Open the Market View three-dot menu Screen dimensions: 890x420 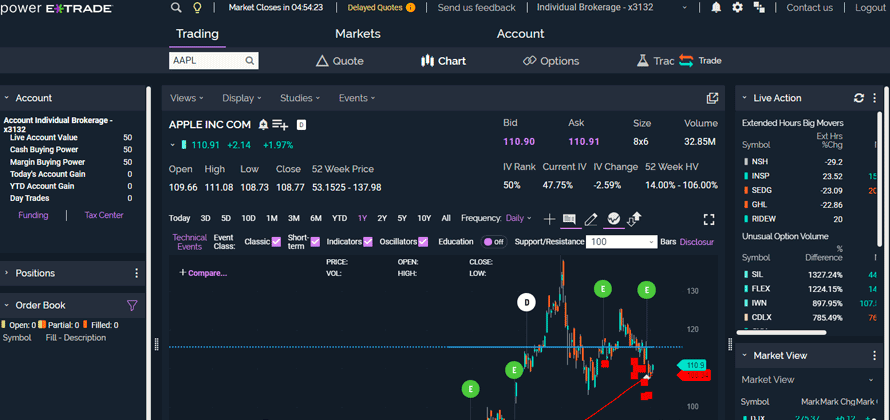tap(874, 355)
